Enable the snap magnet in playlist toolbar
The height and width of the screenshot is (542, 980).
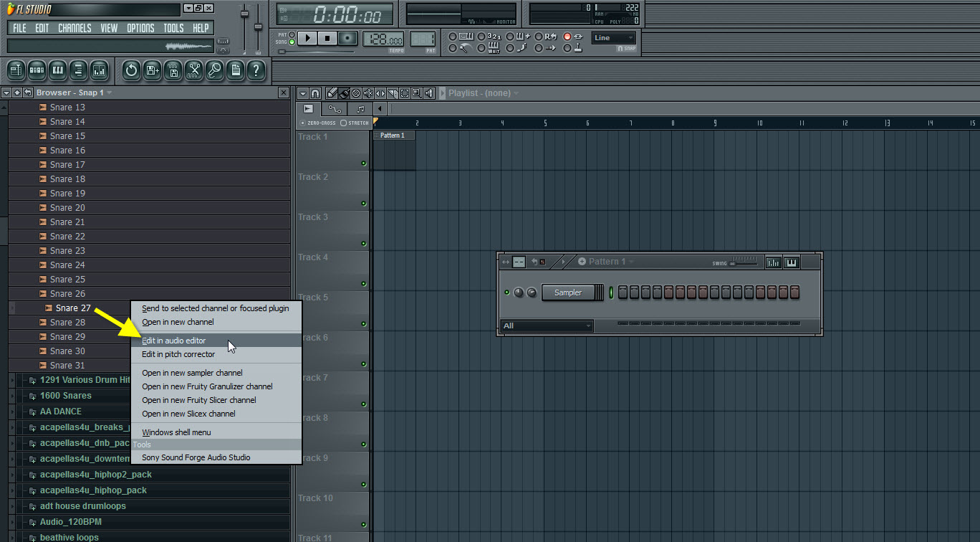[x=316, y=92]
